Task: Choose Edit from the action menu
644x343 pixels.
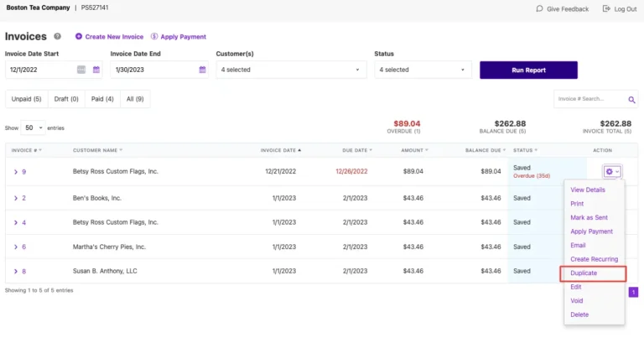Action: [x=575, y=287]
